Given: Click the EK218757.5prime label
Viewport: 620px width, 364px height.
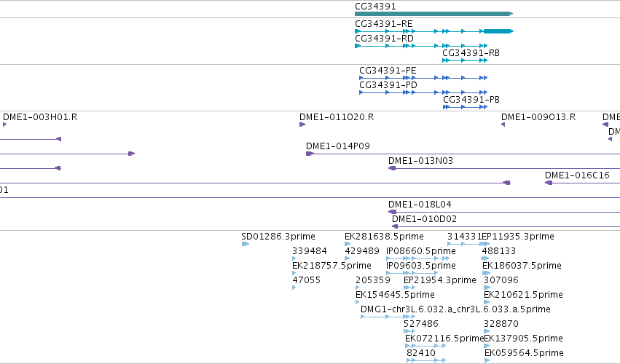Looking at the screenshot, I should [x=331, y=266].
